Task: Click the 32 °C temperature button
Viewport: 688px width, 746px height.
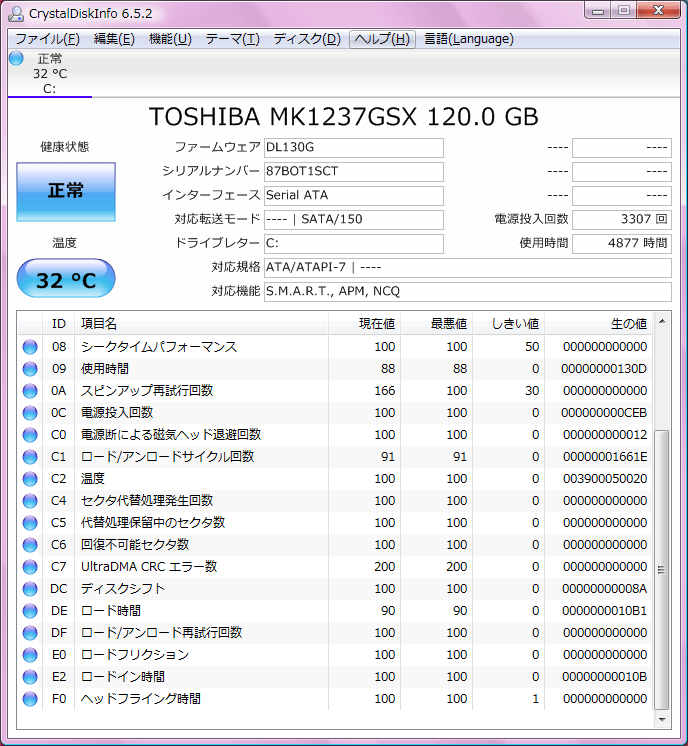Action: coord(66,278)
